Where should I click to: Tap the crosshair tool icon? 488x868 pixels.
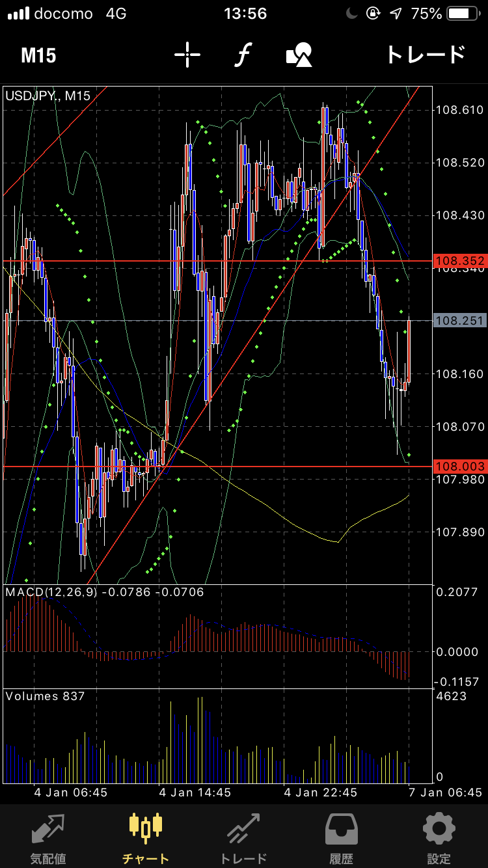point(187,55)
